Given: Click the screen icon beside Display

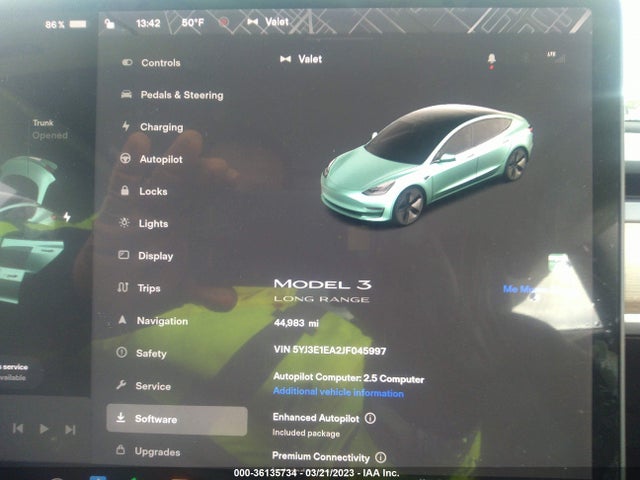Looking at the screenshot, I should click(123, 255).
